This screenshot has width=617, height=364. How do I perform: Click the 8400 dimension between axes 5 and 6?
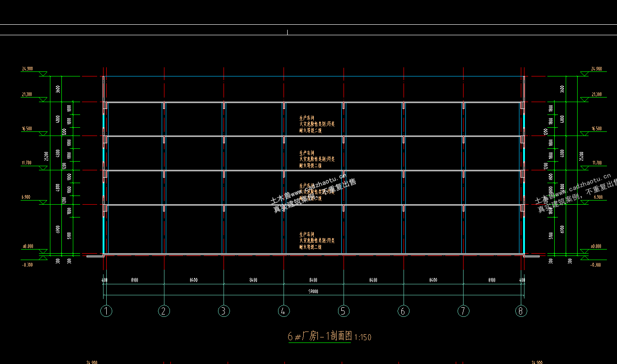click(373, 279)
